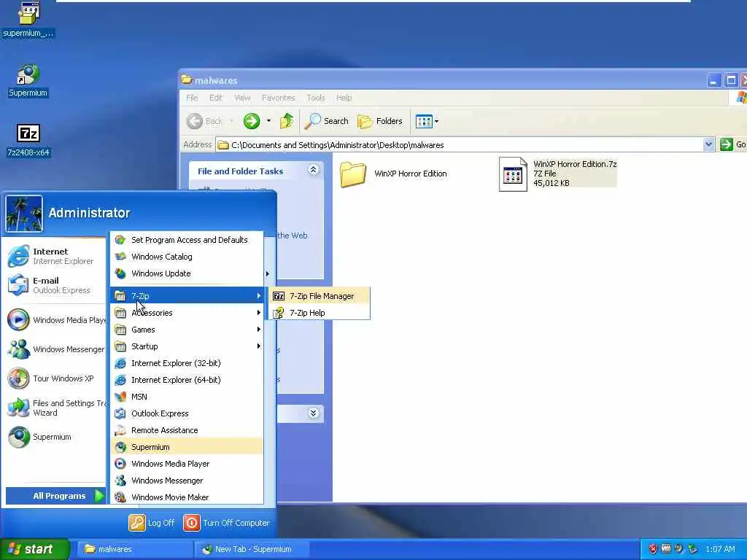Select the WinXP Horror Edition folder

(x=393, y=174)
